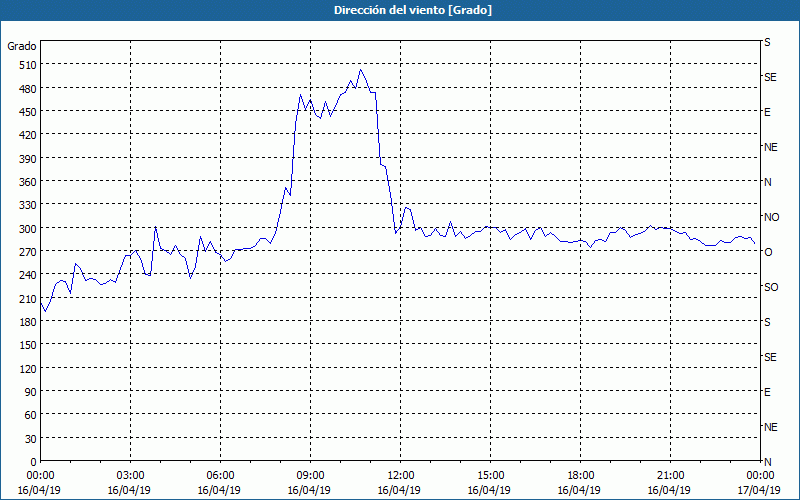Click the 15:00 time label
The height and width of the screenshot is (500, 800).
[x=490, y=476]
